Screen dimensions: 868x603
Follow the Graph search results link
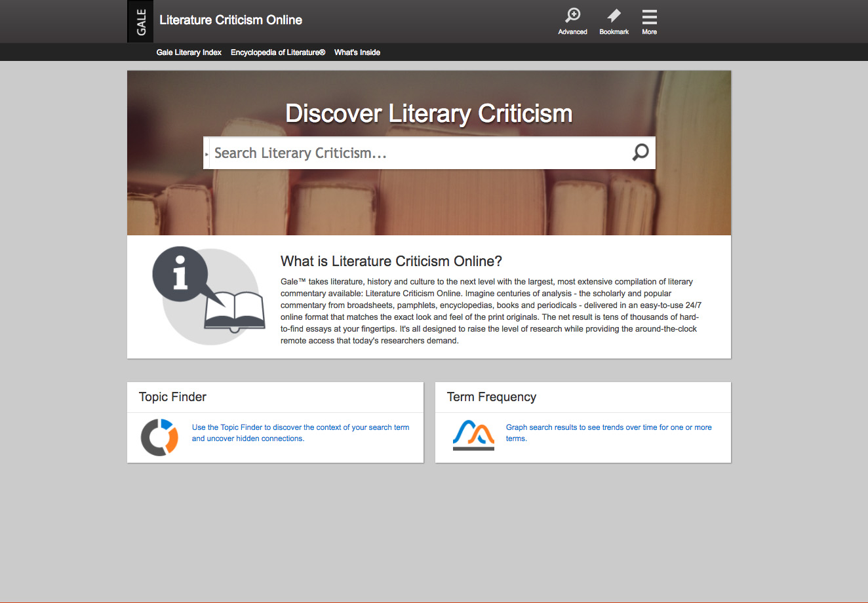pos(608,433)
